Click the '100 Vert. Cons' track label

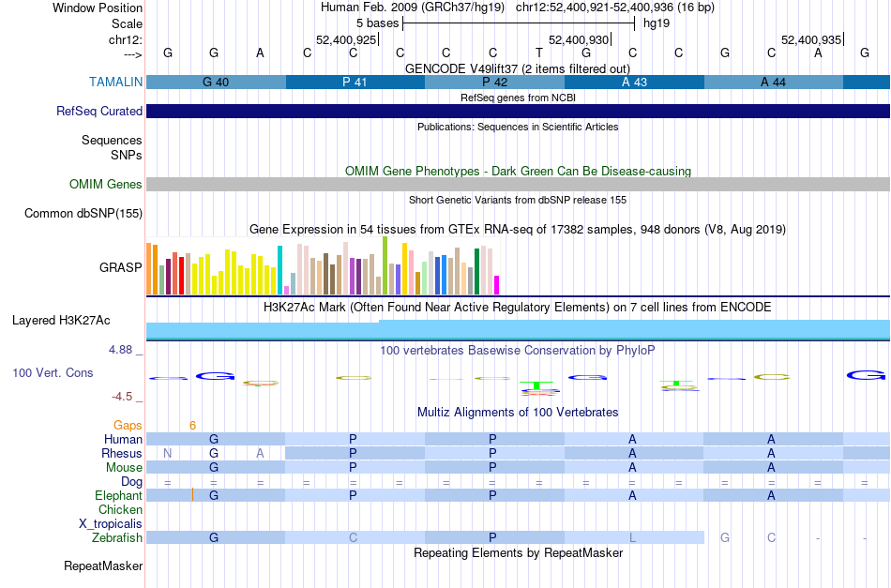tap(53, 372)
